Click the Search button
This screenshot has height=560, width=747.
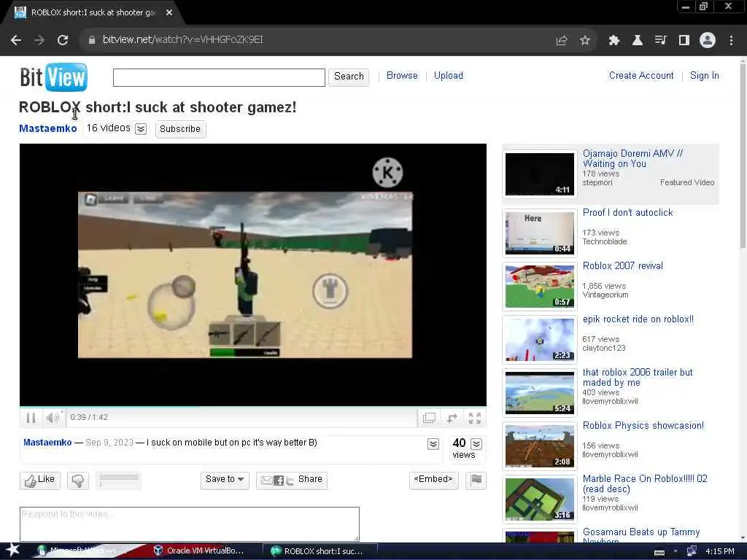click(x=349, y=77)
